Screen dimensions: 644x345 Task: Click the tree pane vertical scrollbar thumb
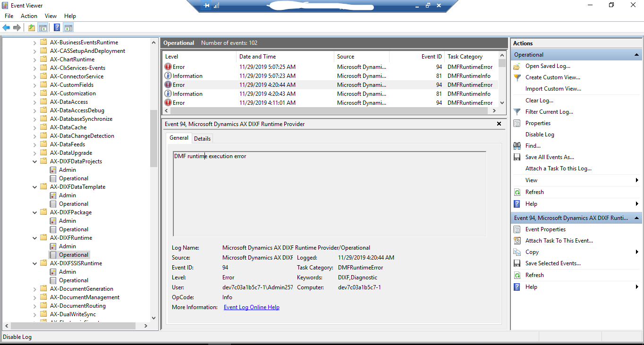tap(153, 138)
